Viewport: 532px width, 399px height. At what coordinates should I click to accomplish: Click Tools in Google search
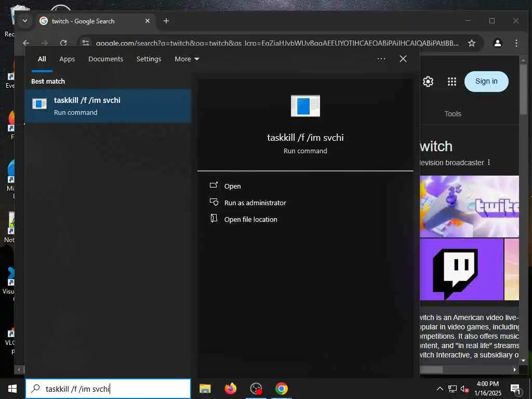[x=453, y=114]
